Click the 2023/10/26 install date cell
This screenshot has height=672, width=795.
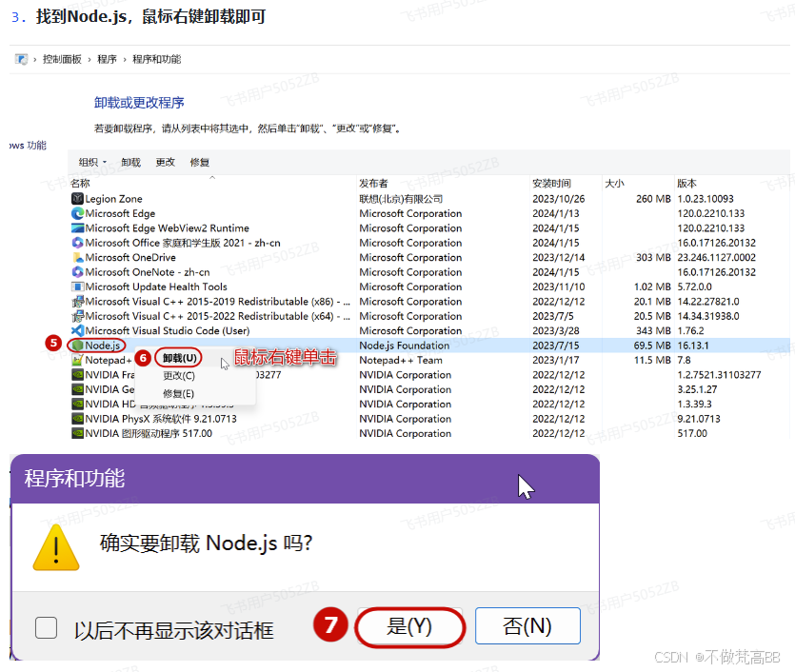point(558,199)
